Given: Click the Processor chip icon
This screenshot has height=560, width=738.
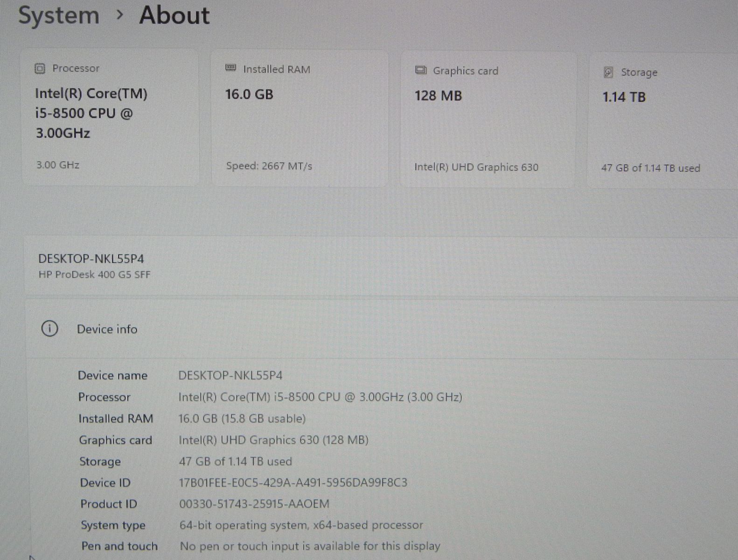Looking at the screenshot, I should pos(40,69).
